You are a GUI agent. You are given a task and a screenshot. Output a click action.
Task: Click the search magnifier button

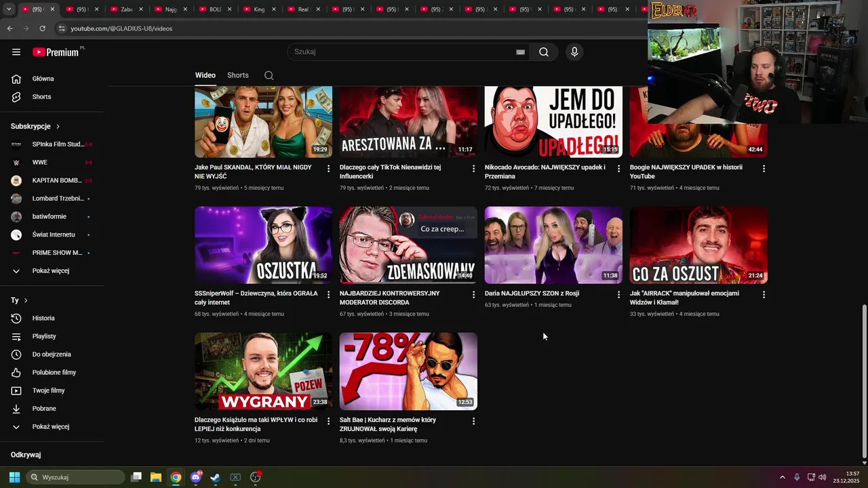pos(544,52)
